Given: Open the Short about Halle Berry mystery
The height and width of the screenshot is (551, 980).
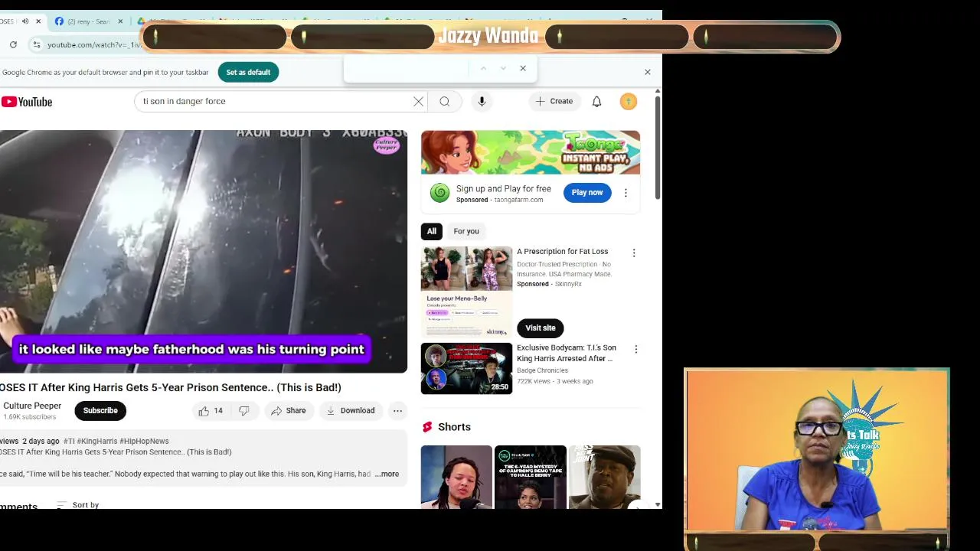Looking at the screenshot, I should tap(531, 477).
